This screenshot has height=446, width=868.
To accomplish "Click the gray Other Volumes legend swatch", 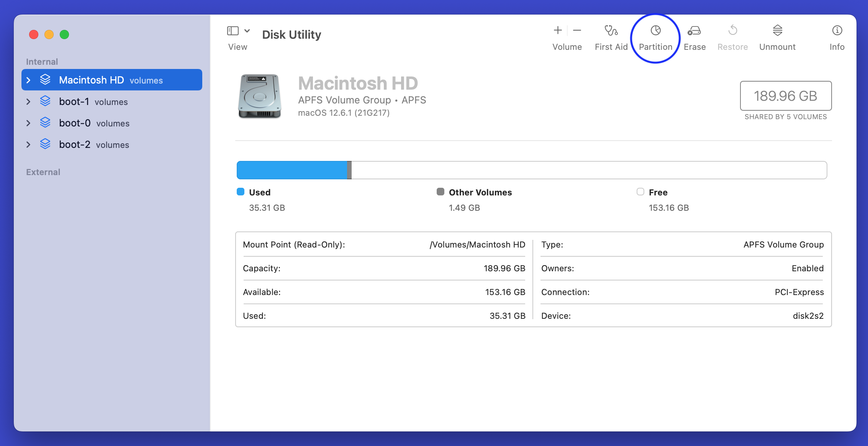I will click(x=441, y=192).
